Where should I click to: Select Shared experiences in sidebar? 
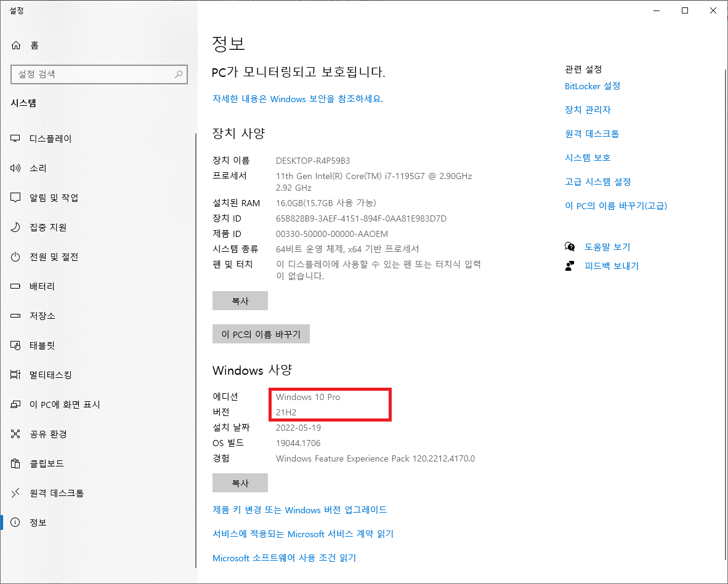click(47, 434)
